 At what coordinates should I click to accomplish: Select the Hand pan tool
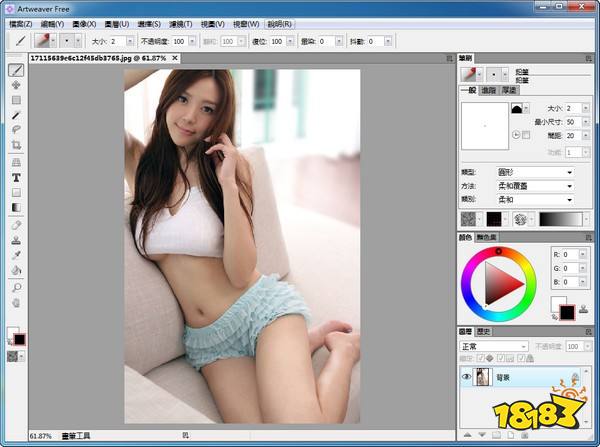point(16,303)
